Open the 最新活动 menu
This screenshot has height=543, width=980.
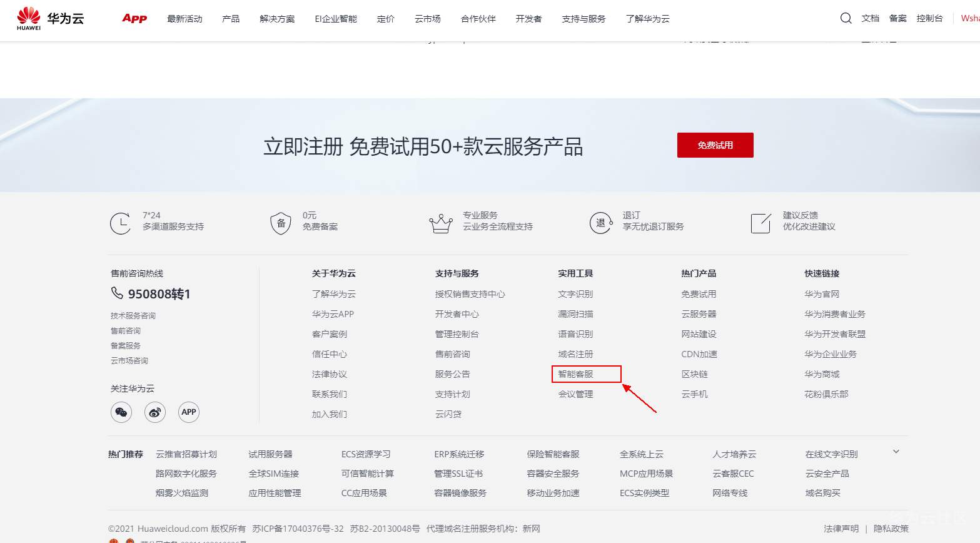click(x=184, y=19)
